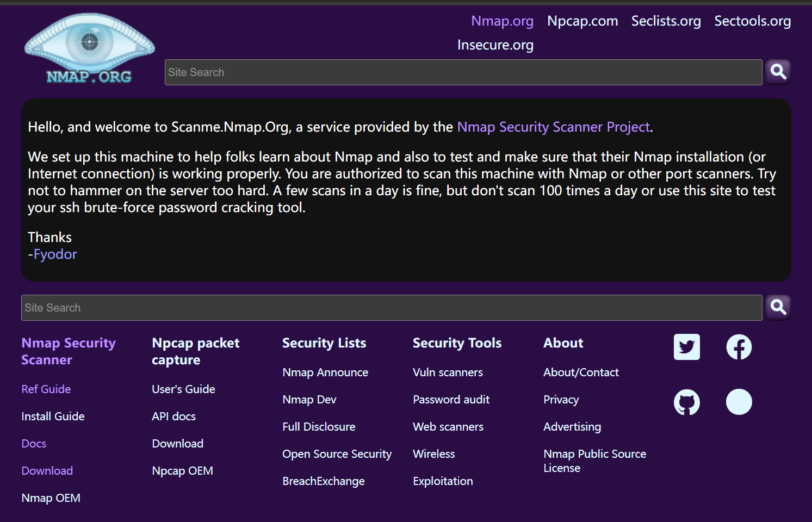
Task: Open the Open Source Security list
Action: [x=337, y=454]
